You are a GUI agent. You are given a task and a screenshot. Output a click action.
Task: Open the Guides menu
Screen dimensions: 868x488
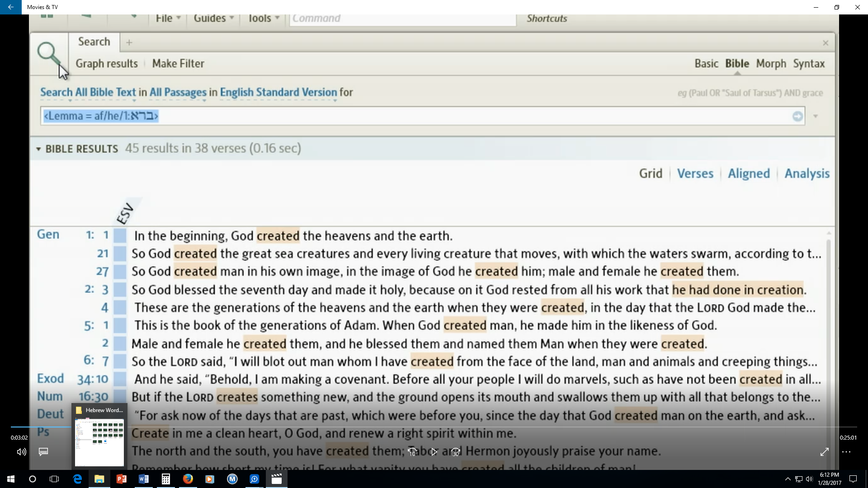(x=213, y=19)
